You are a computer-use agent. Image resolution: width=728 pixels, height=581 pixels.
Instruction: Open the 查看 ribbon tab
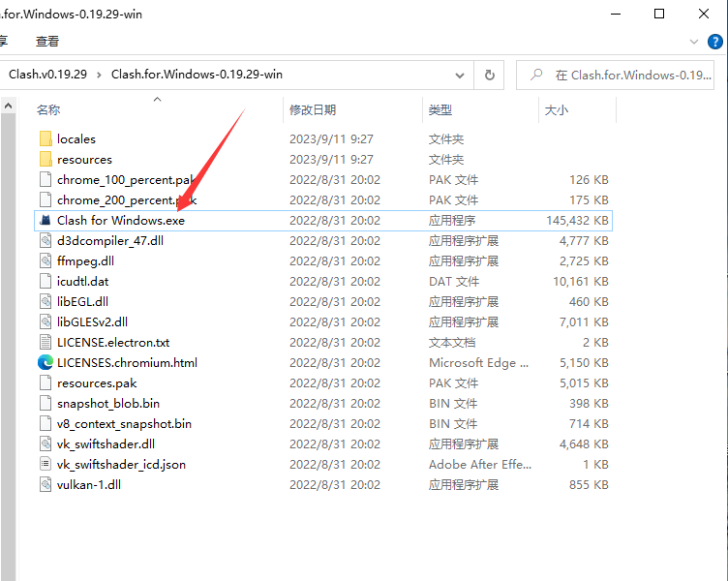click(47, 42)
